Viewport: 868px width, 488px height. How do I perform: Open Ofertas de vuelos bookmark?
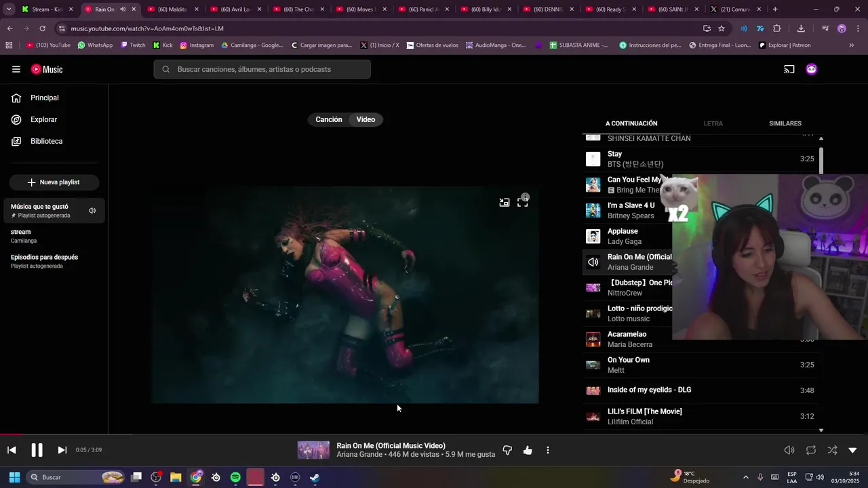(432, 45)
